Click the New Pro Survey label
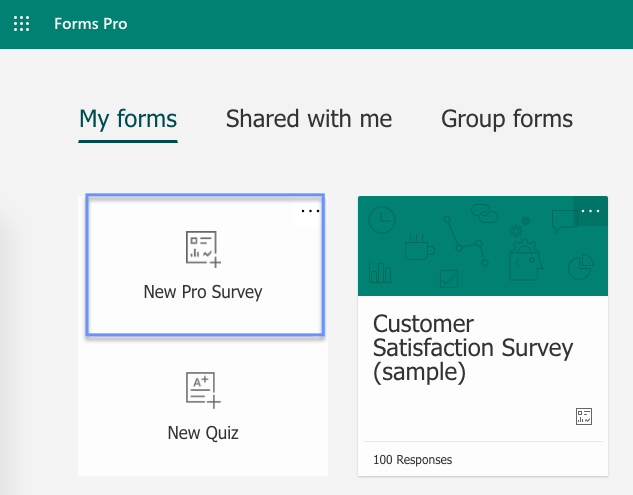Image resolution: width=633 pixels, height=495 pixels. pos(203,292)
